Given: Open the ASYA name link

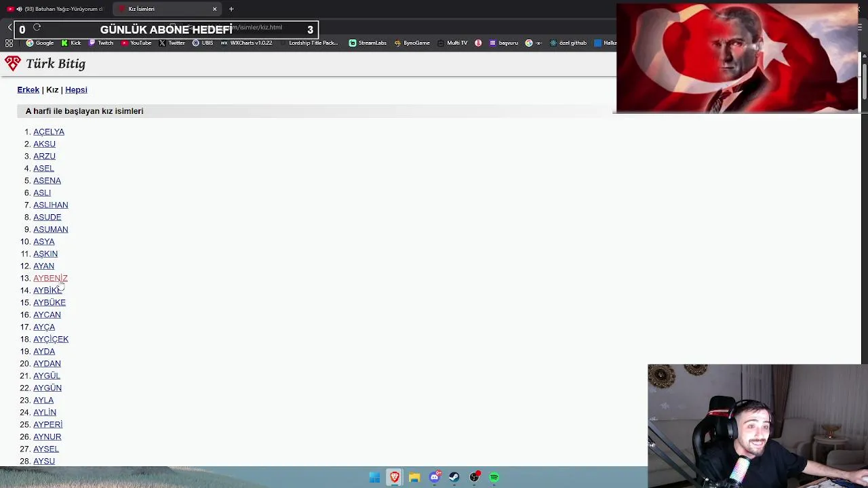Looking at the screenshot, I should [x=44, y=241].
